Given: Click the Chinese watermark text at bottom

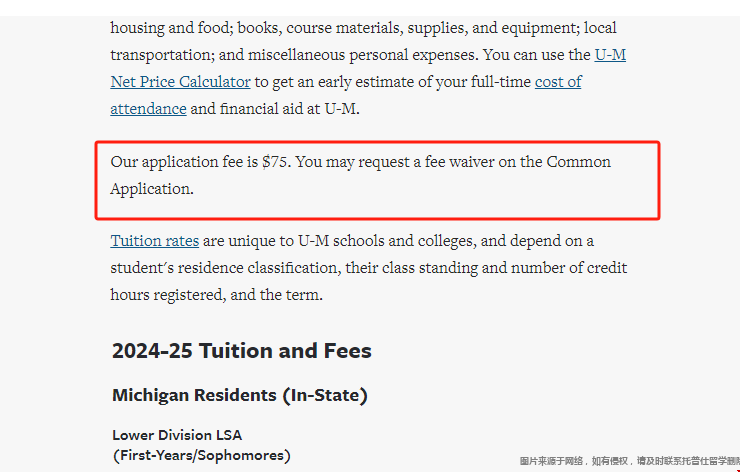Looking at the screenshot, I should (630, 461).
